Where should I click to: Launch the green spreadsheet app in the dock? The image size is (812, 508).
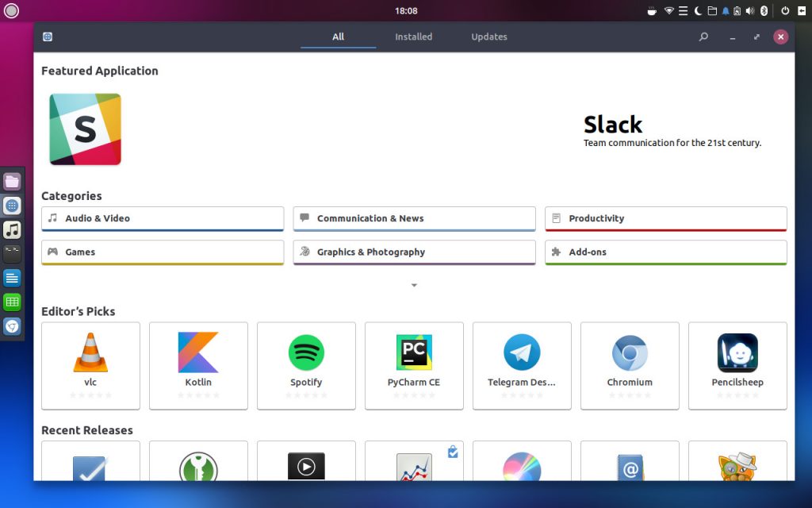coord(12,302)
